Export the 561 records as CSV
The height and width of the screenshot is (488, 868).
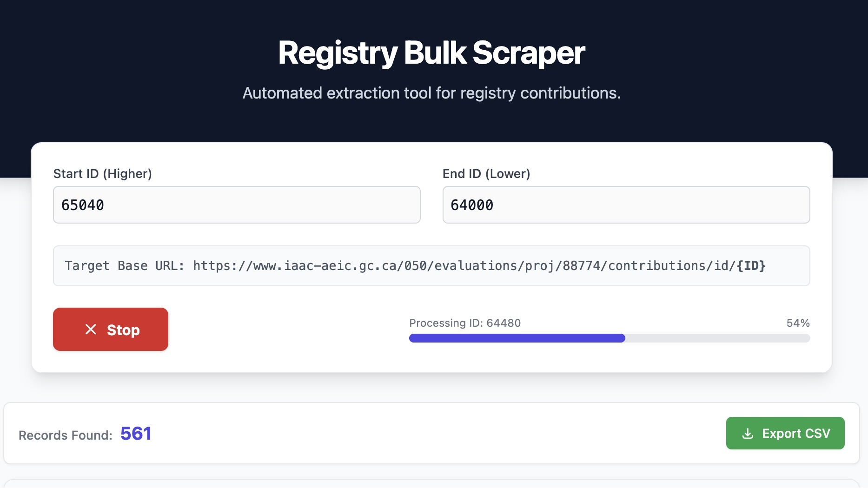tap(785, 433)
